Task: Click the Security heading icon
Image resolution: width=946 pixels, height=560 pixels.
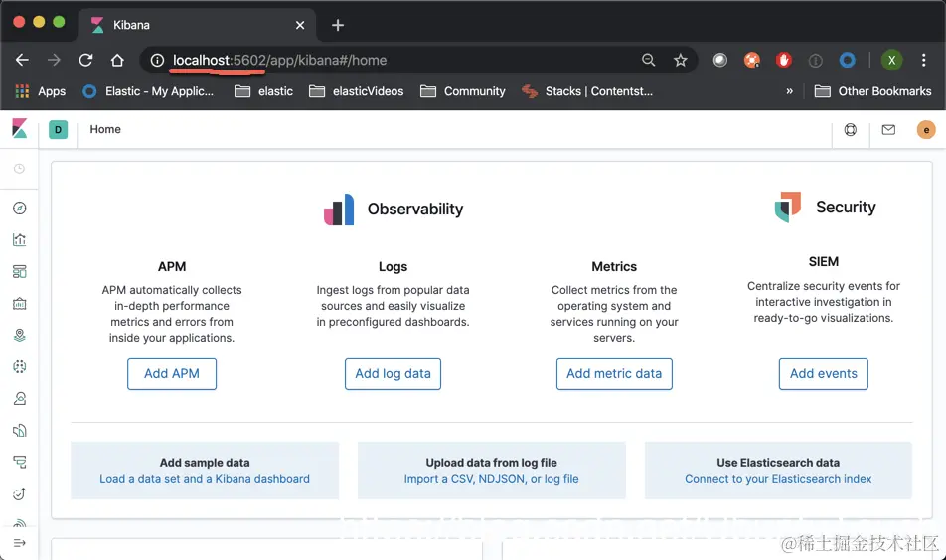Action: 787,207
